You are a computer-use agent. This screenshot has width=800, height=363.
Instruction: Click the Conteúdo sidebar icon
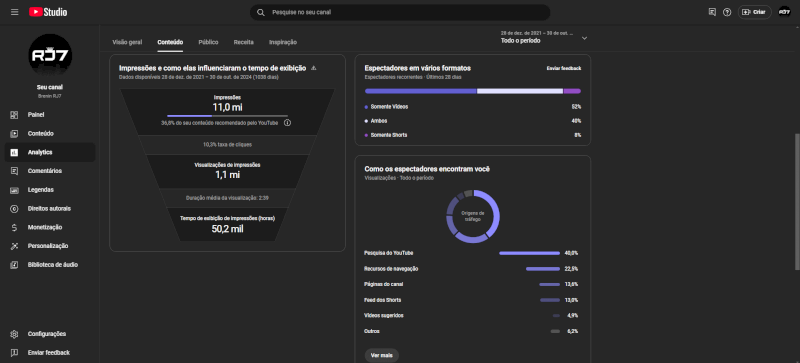[x=14, y=134]
